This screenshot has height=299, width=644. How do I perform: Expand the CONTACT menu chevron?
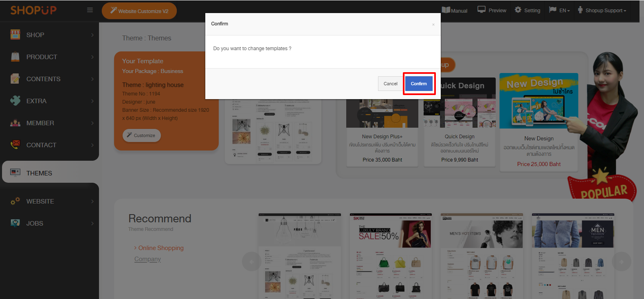point(92,145)
